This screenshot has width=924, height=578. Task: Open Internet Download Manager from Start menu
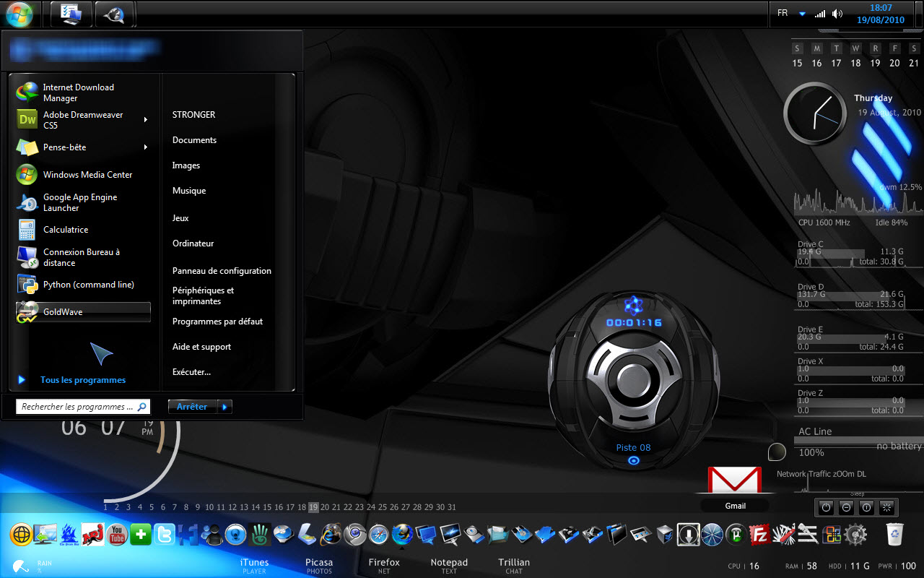pos(83,92)
